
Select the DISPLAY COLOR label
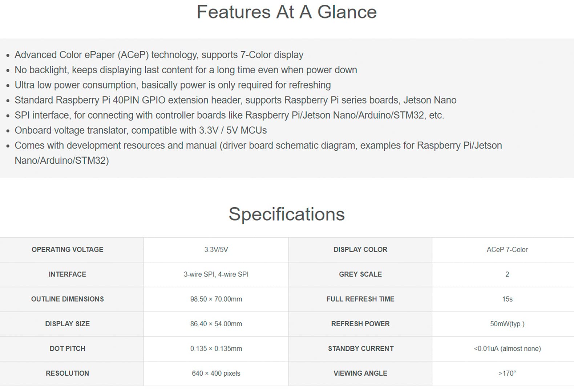[x=360, y=250]
